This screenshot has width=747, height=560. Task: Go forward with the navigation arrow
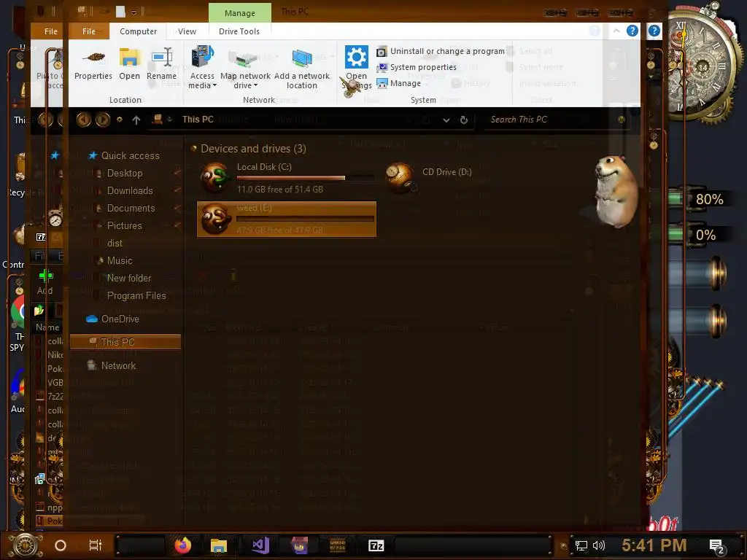coord(102,120)
